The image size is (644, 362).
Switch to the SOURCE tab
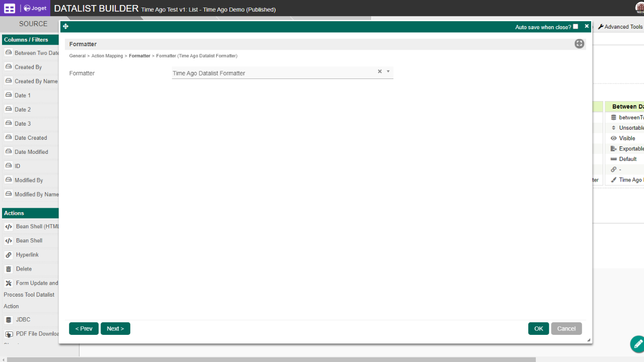[33, 24]
